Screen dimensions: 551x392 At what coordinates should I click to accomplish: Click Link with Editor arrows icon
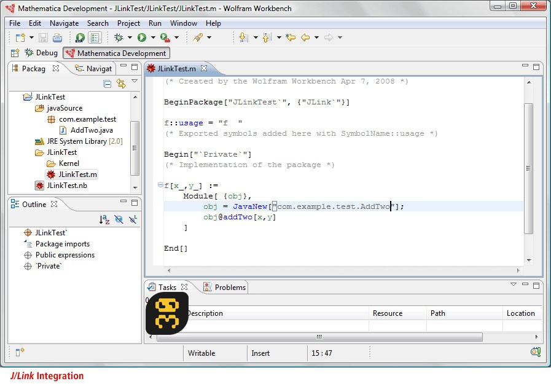coord(120,84)
